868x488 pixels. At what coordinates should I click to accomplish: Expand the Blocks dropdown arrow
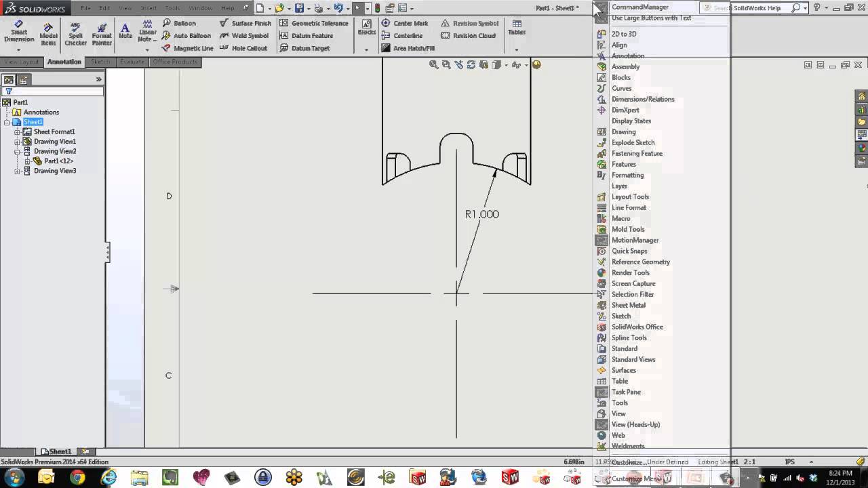(366, 49)
